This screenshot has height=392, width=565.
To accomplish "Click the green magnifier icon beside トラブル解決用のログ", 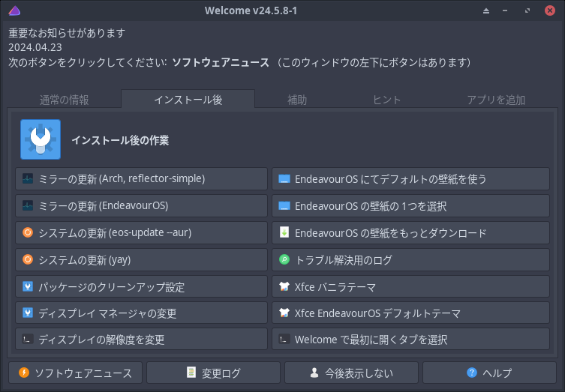I will 284,259.
